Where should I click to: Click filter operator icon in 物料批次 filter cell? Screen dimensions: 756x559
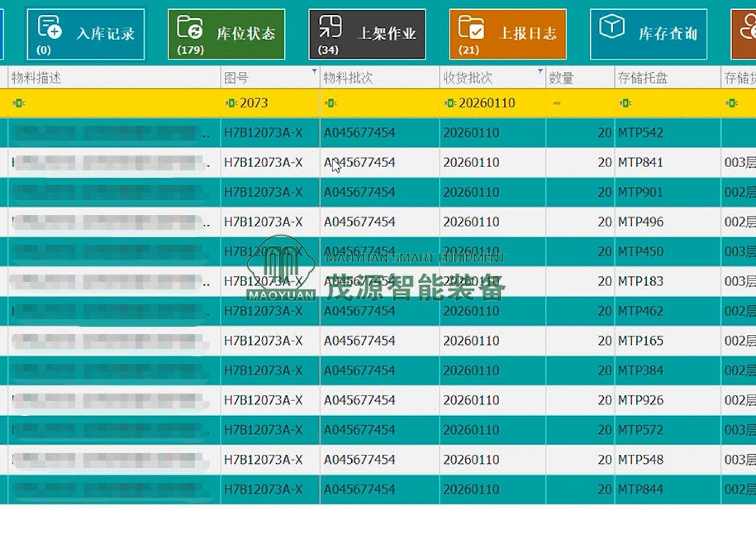pos(330,103)
